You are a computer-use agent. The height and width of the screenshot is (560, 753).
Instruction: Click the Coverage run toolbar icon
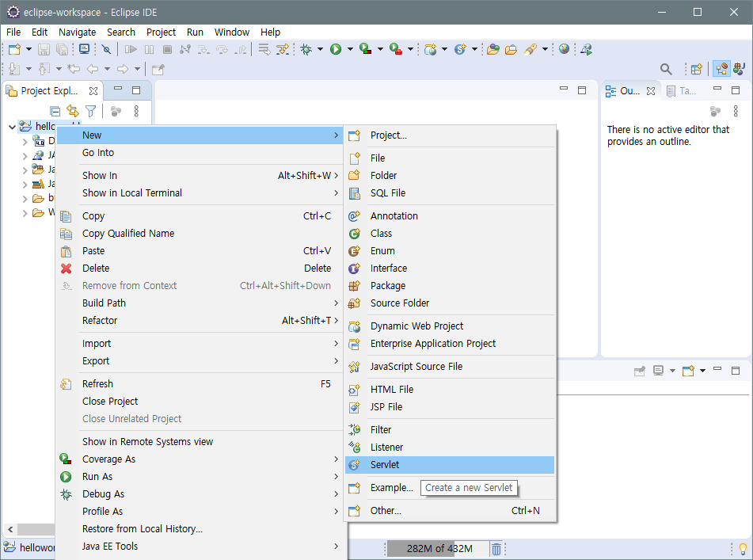coord(366,49)
